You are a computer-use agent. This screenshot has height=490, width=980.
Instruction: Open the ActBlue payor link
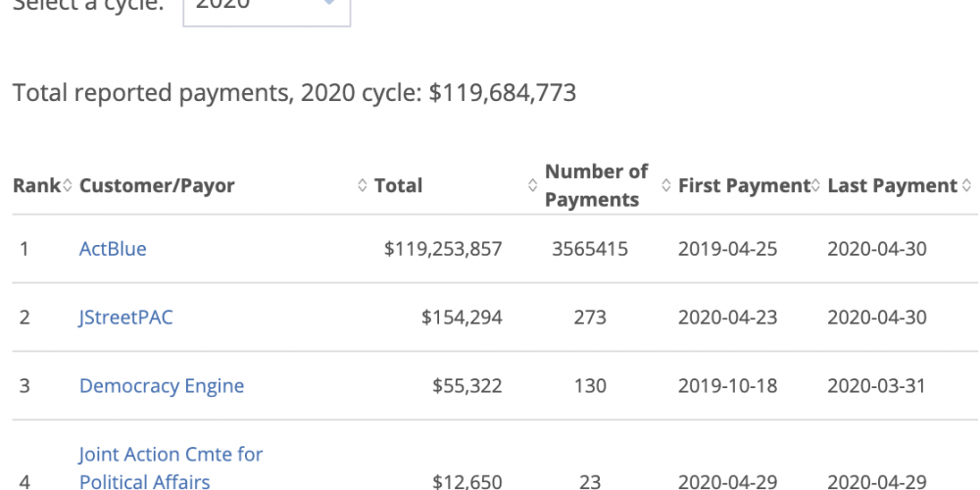pos(113,249)
